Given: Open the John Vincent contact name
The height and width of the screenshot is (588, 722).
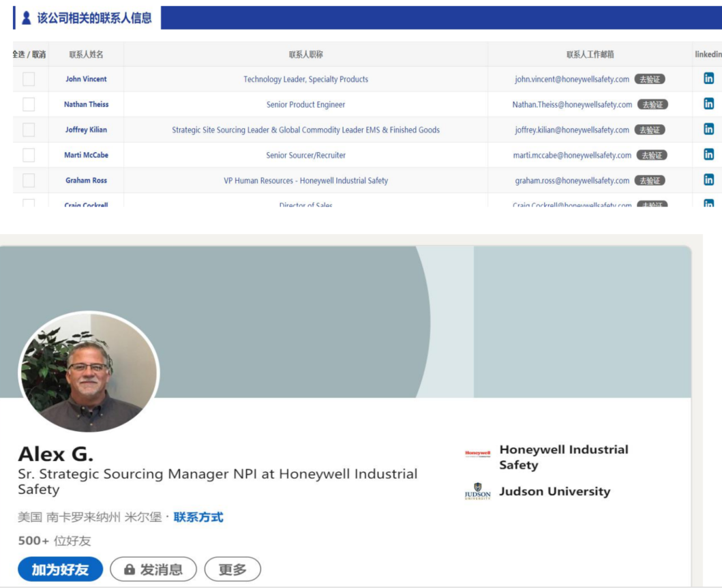Looking at the screenshot, I should pyautogui.click(x=86, y=79).
